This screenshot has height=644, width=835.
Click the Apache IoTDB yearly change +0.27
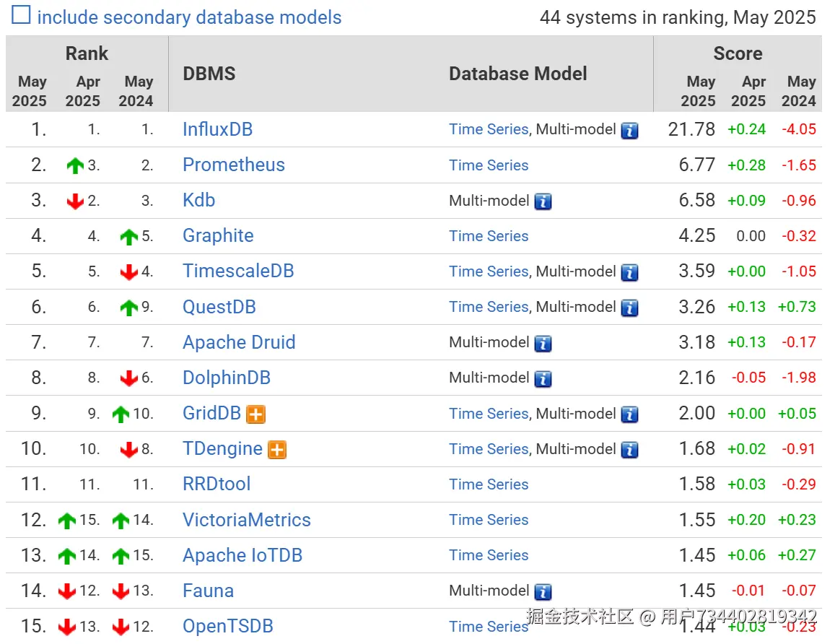[x=797, y=556]
